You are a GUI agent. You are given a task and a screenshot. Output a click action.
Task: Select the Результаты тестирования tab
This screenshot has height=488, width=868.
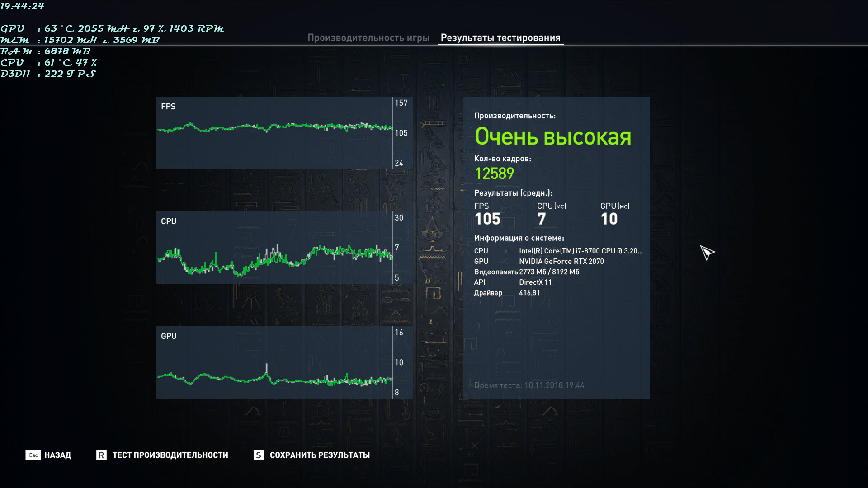click(x=500, y=38)
